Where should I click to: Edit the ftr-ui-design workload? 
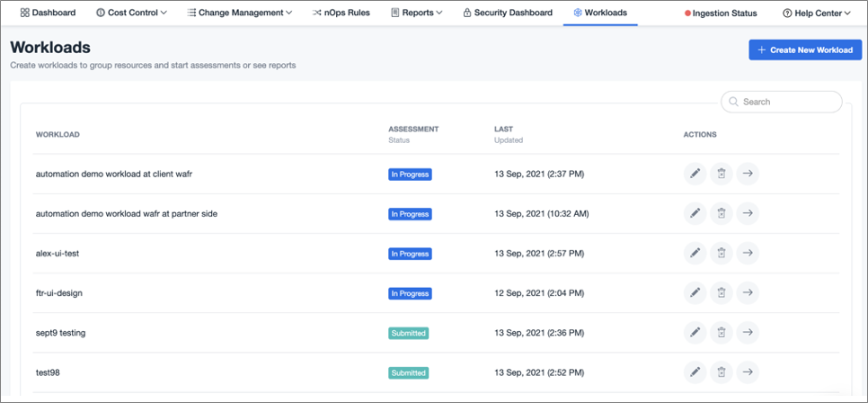click(695, 292)
